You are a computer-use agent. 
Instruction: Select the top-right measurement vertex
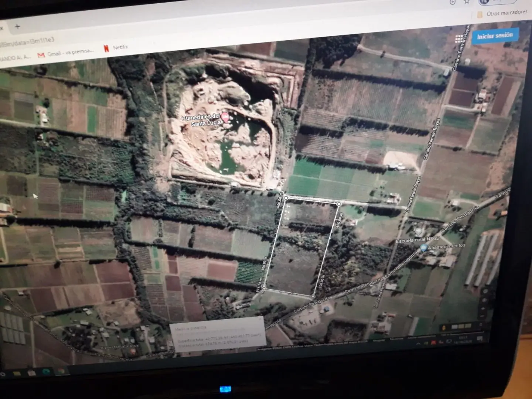339,204
